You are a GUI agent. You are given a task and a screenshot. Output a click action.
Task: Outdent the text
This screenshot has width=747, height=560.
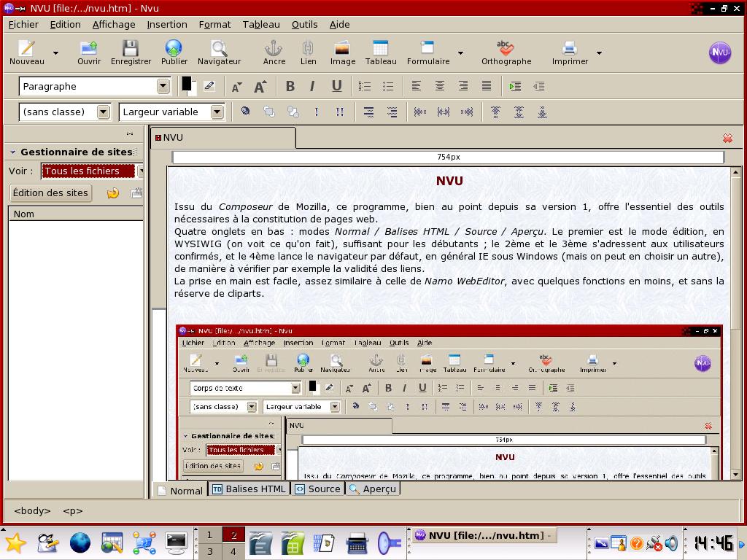pyautogui.click(x=539, y=86)
